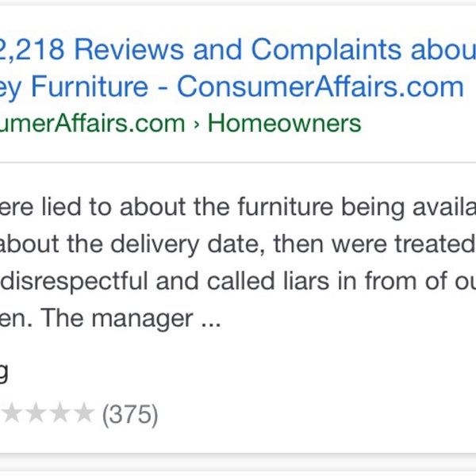The image size is (476, 476).
Task: Click the 'lied to about the furniture' snippet line
Action: tap(238, 208)
